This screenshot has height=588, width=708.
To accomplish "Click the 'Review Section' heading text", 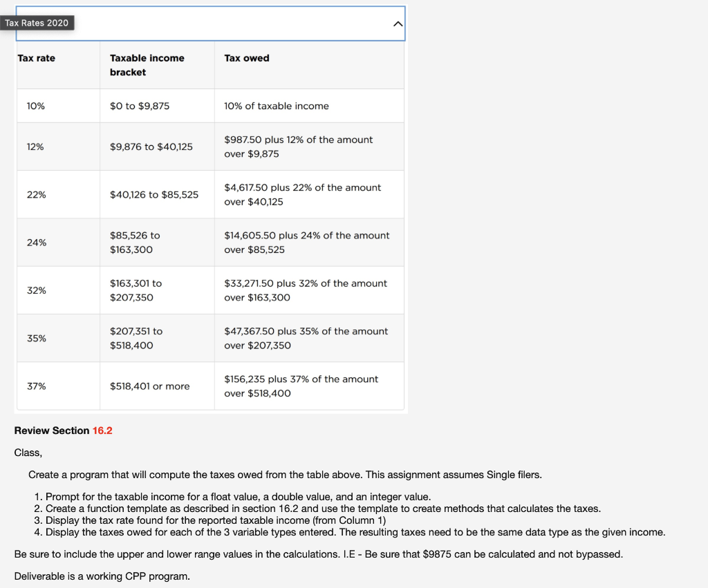I will pos(52,430).
